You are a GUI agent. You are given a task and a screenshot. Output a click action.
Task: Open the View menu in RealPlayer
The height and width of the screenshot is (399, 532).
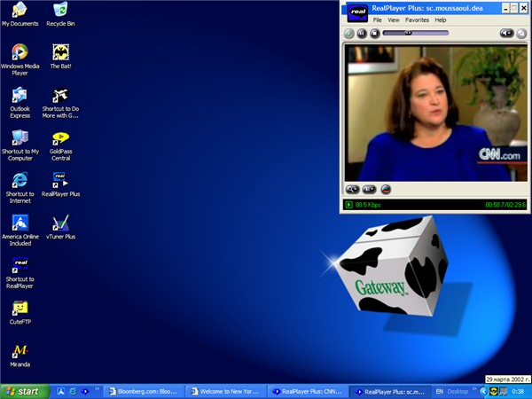tap(394, 20)
